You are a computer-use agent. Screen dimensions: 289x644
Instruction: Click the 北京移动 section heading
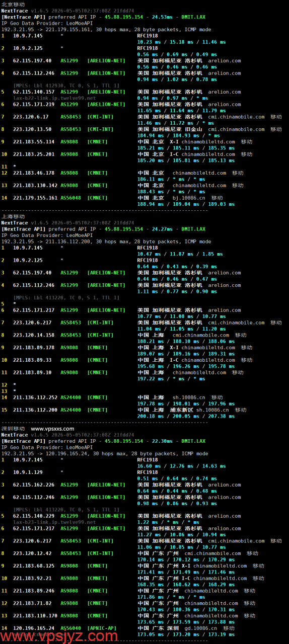(13, 5)
